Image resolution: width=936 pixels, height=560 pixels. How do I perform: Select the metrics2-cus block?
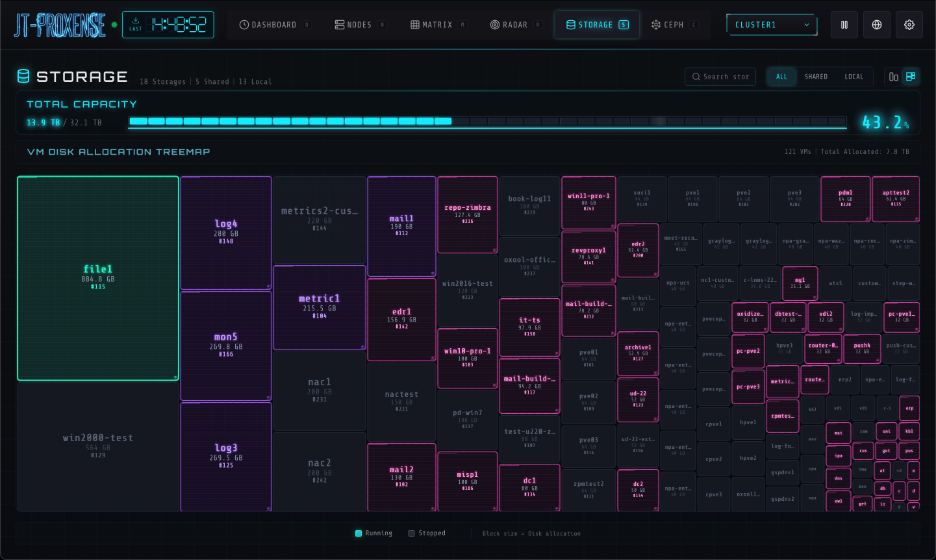pyautogui.click(x=320, y=220)
